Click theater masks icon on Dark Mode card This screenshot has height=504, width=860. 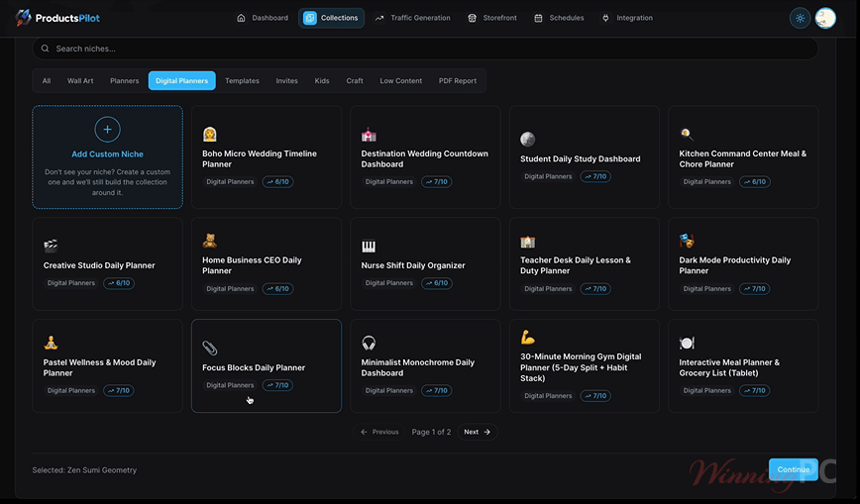687,241
